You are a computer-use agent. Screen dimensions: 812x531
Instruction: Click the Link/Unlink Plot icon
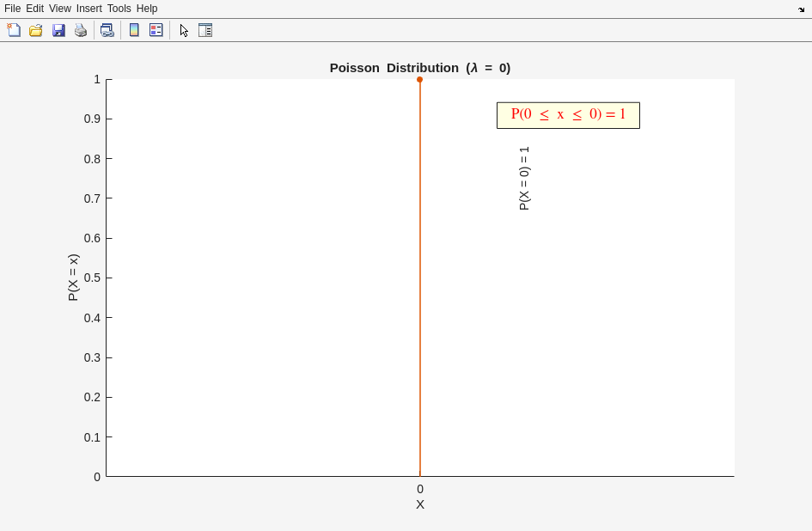click(x=107, y=30)
